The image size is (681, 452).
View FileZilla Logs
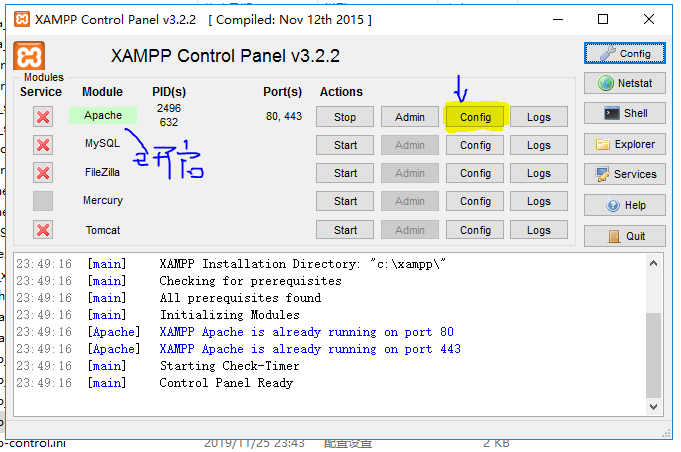pos(539,173)
